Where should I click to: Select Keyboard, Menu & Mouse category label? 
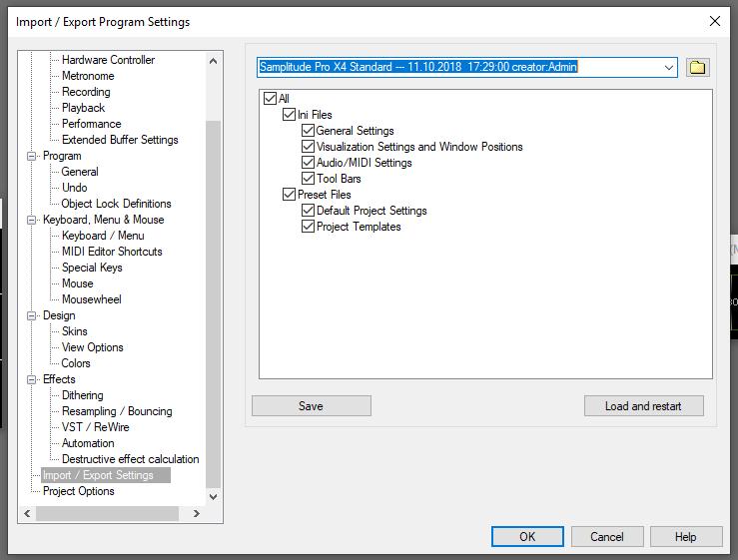[x=104, y=220]
